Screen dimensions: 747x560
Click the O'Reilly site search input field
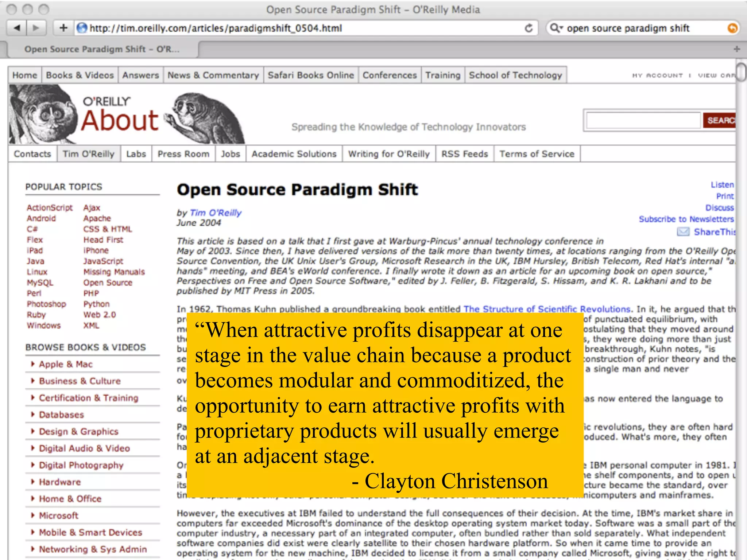[x=643, y=120]
